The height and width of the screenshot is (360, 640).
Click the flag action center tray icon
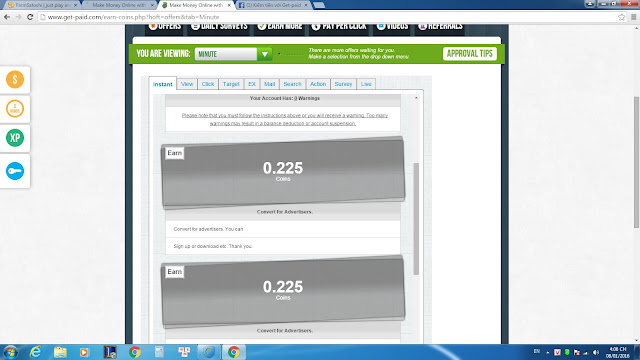coord(576,352)
